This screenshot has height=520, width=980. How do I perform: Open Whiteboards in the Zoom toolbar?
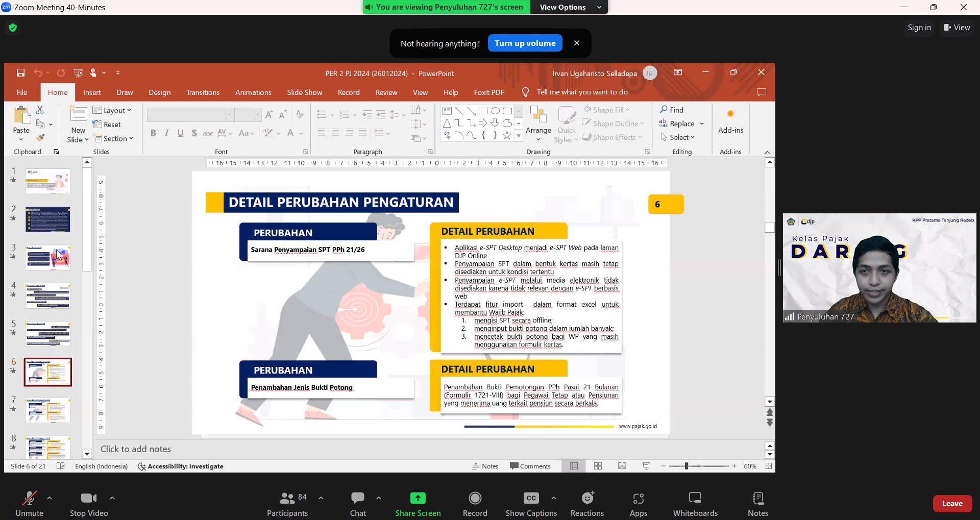(695, 503)
